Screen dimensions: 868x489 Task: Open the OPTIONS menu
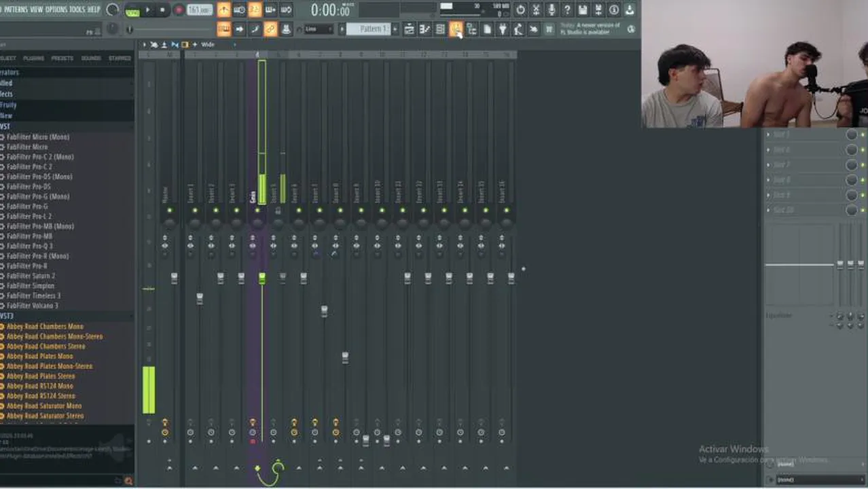point(56,9)
